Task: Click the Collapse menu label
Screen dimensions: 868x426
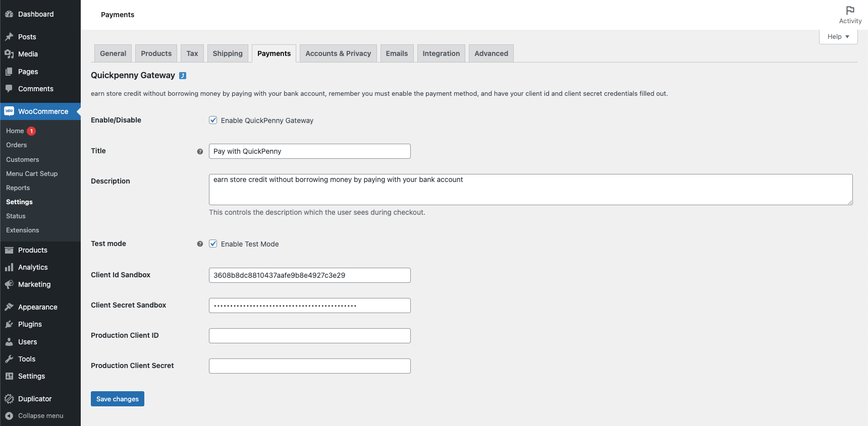Action: coord(41,416)
